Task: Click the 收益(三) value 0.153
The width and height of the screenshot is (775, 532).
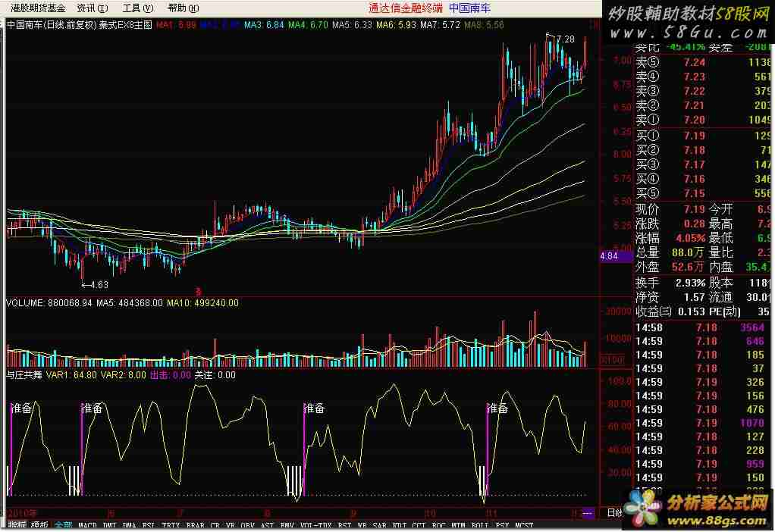Action: coord(692,311)
